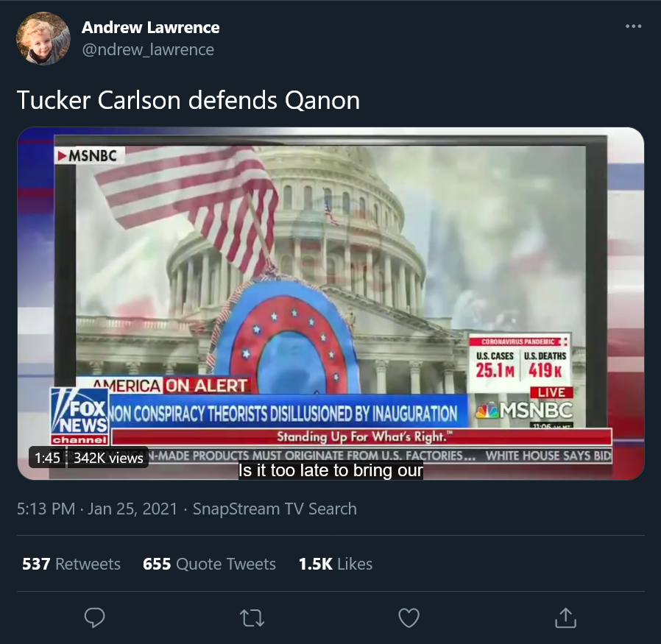The image size is (661, 644).
Task: View the 537 Retweets list
Action: (71, 564)
